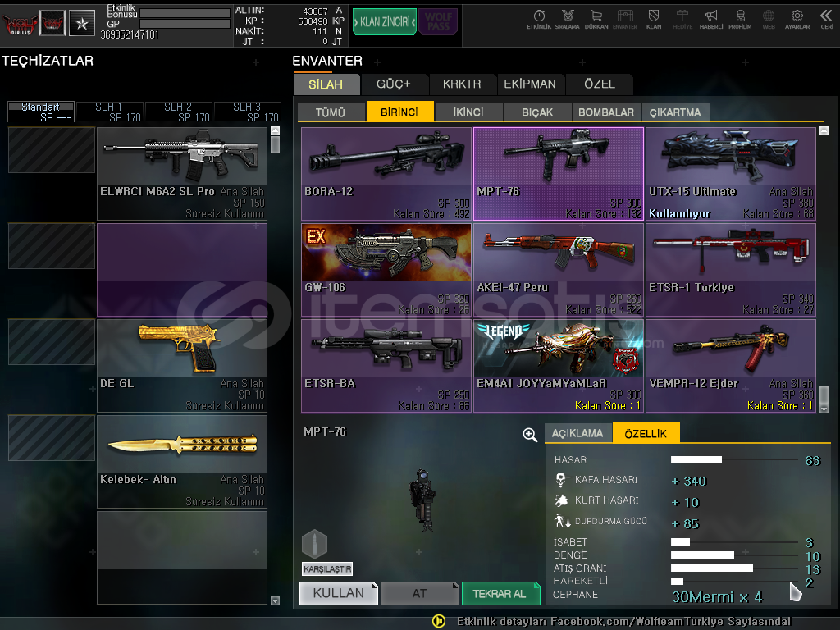The image size is (840, 630).
Task: Select the Birinci filter tab
Action: [x=399, y=112]
